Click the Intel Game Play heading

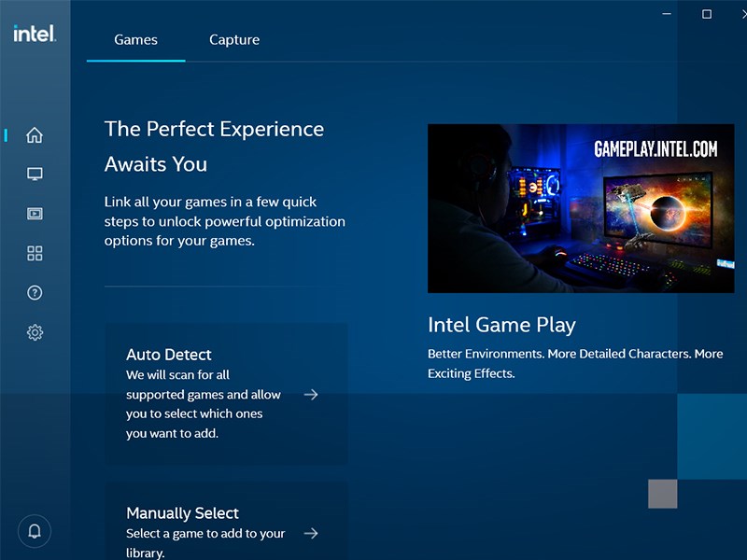click(x=501, y=325)
